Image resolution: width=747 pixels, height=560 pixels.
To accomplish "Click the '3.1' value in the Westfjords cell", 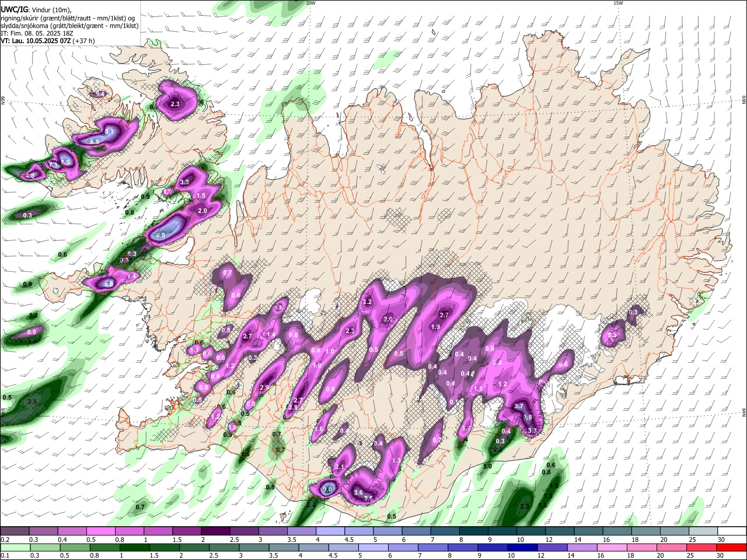I will tap(109, 132).
